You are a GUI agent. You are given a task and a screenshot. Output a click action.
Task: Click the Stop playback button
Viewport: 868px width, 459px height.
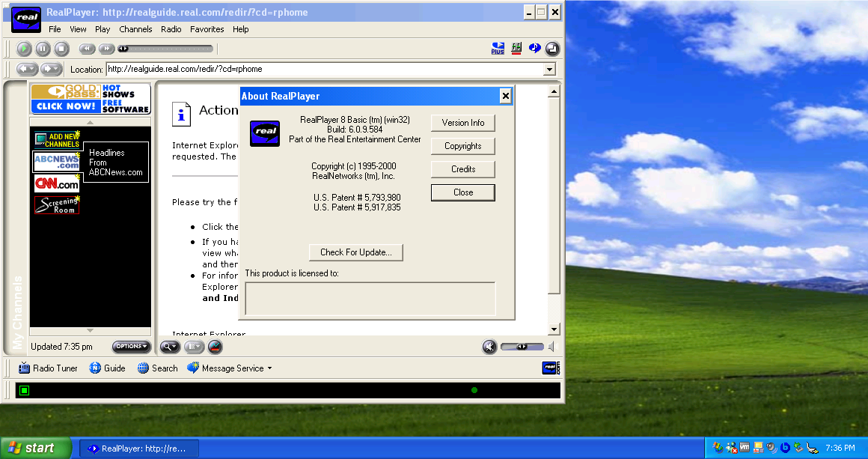pyautogui.click(x=61, y=49)
